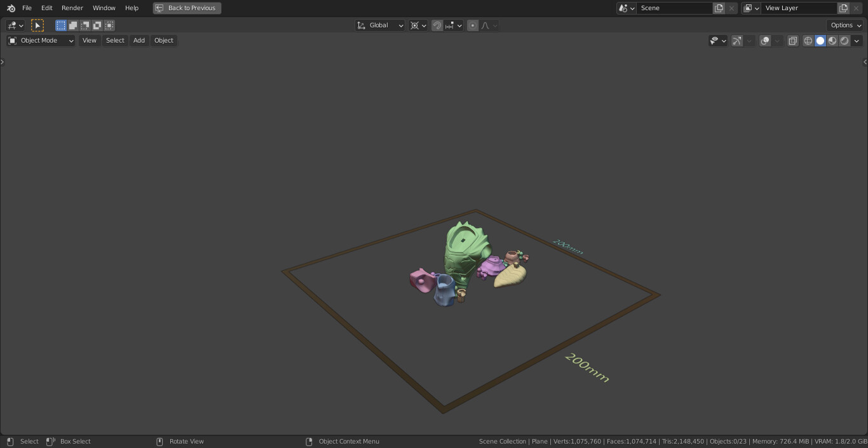Activate the Subtract select mode icon

pyautogui.click(x=85, y=25)
